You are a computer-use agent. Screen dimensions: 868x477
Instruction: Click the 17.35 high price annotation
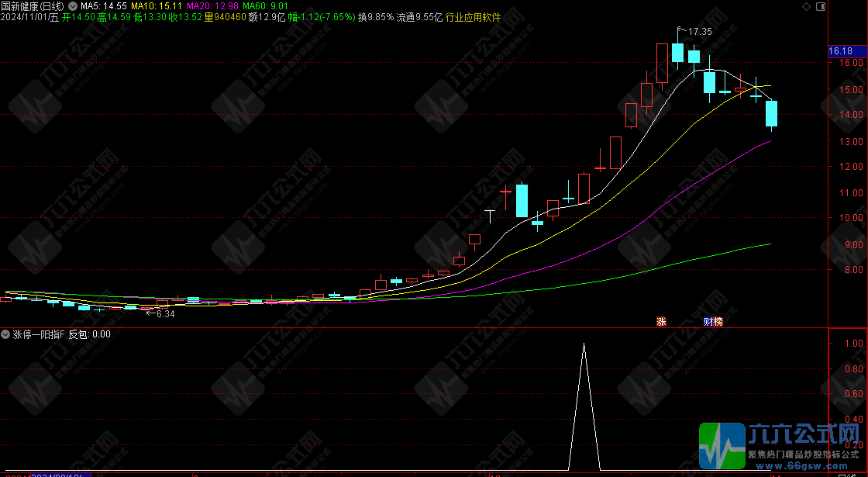click(x=699, y=32)
